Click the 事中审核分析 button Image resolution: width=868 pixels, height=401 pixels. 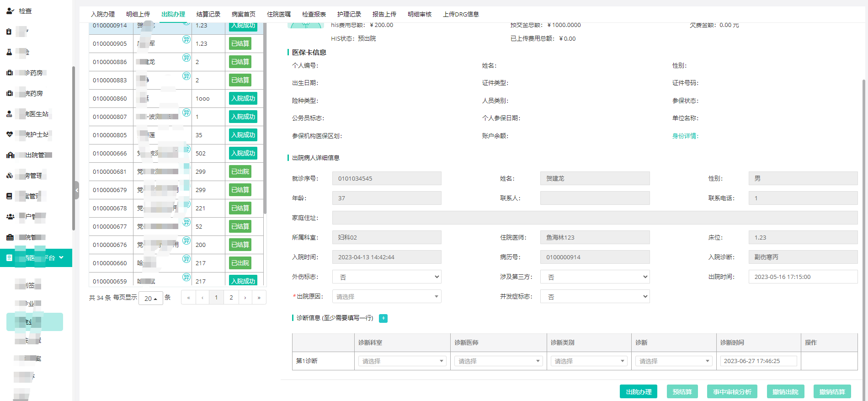point(732,392)
